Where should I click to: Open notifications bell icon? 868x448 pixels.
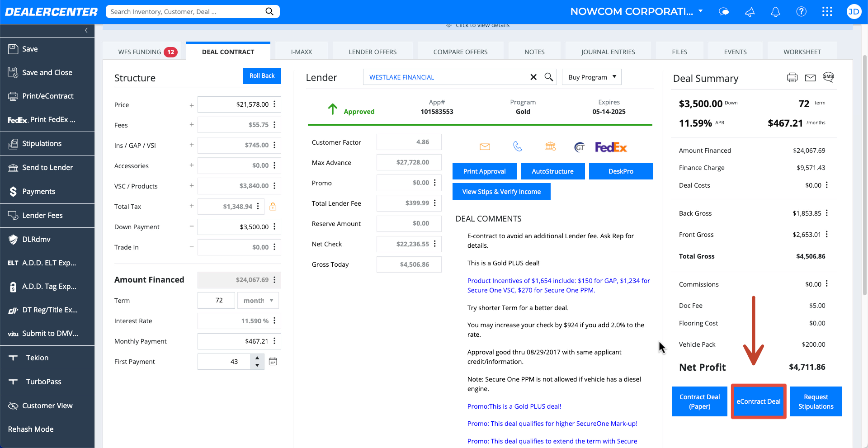coord(775,12)
